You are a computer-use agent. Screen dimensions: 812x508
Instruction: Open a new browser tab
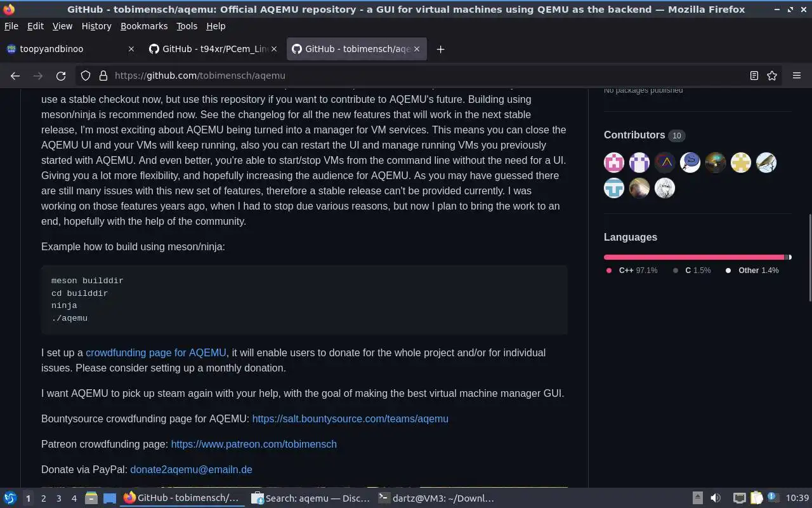(x=440, y=49)
